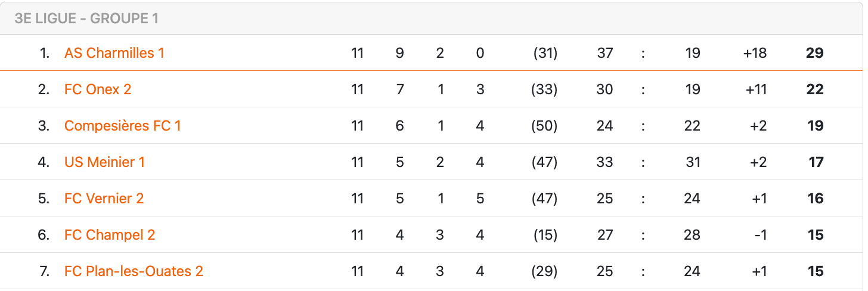
Task: Click the rank number 1. in the first row
Action: point(44,53)
